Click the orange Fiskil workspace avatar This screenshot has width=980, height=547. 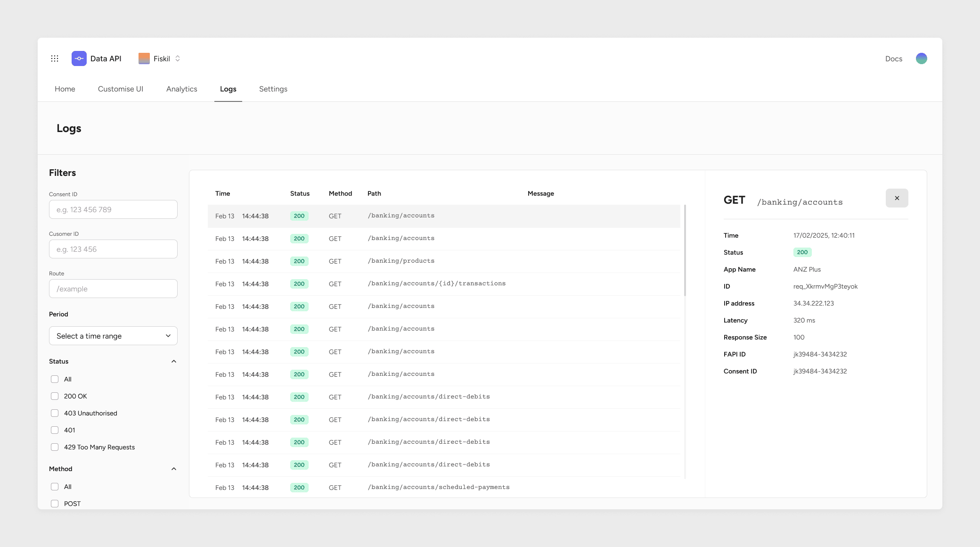tap(144, 58)
